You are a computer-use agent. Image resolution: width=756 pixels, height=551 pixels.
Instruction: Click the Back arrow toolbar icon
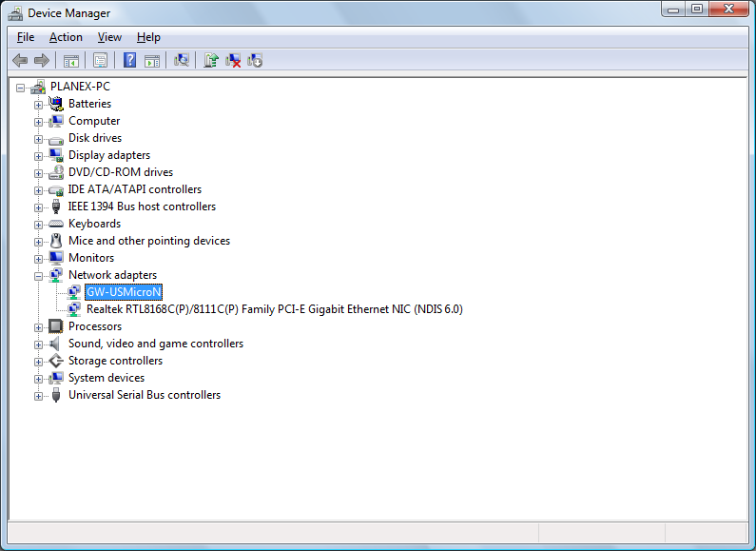20,60
